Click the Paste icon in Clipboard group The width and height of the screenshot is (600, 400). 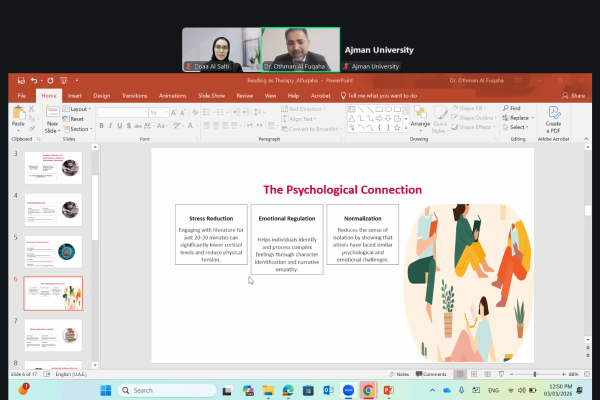pos(18,113)
